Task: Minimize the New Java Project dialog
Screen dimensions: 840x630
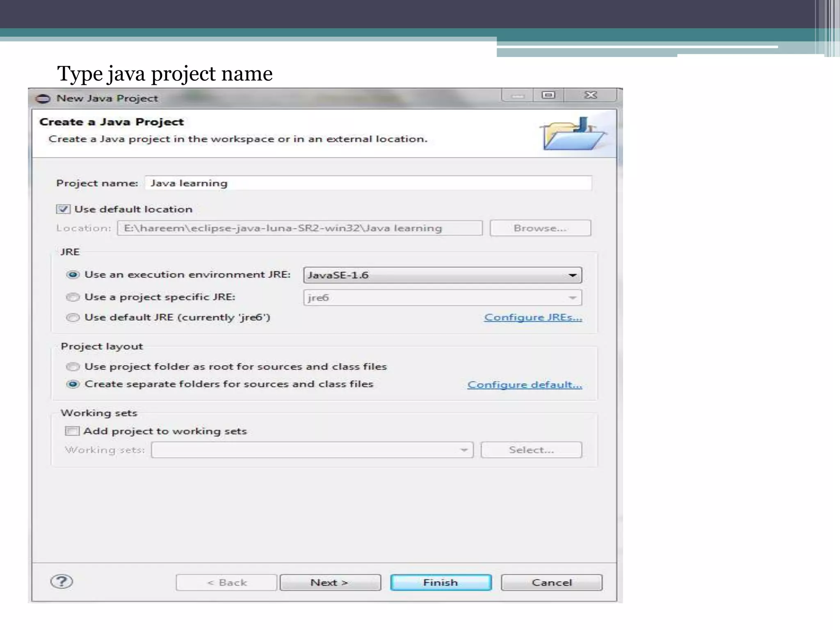Action: pyautogui.click(x=518, y=95)
